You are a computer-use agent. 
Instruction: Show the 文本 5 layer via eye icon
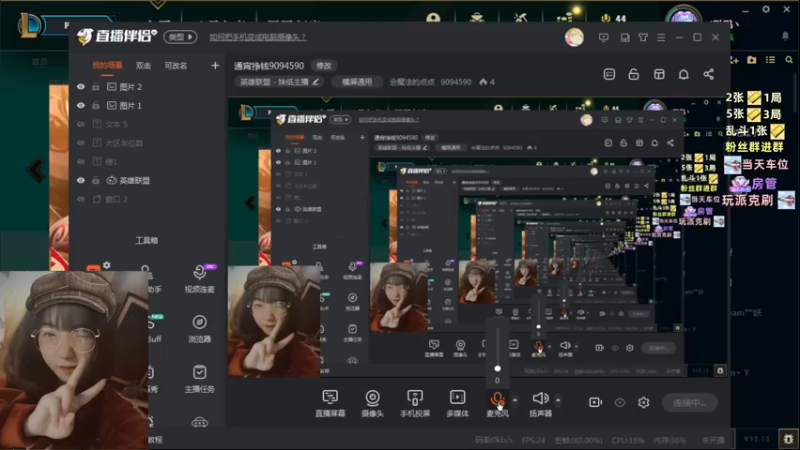(x=81, y=124)
